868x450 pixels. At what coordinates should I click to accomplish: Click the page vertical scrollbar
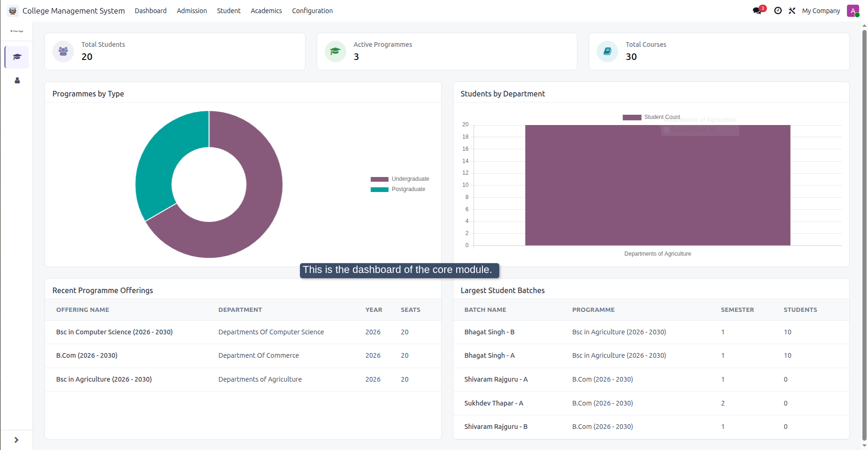point(864,234)
